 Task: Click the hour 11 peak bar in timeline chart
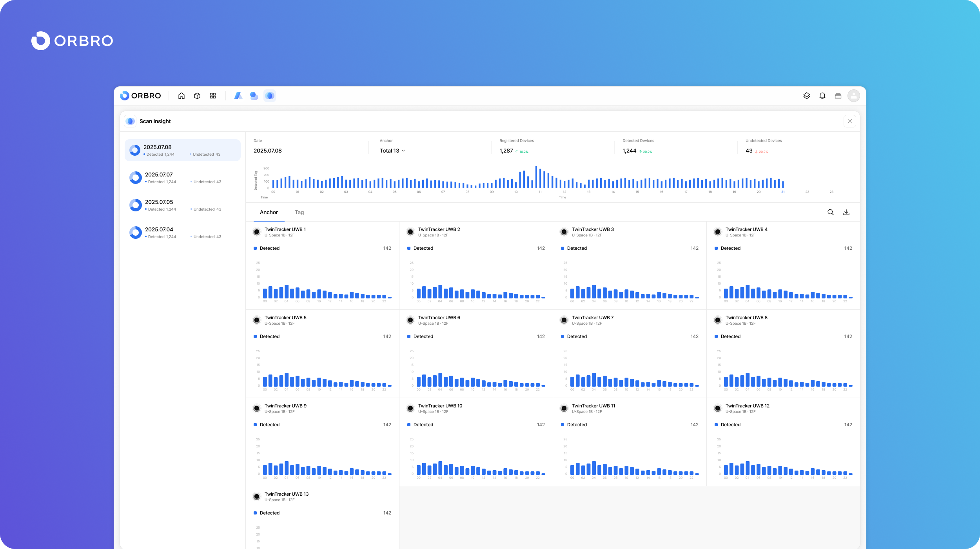[536, 178]
